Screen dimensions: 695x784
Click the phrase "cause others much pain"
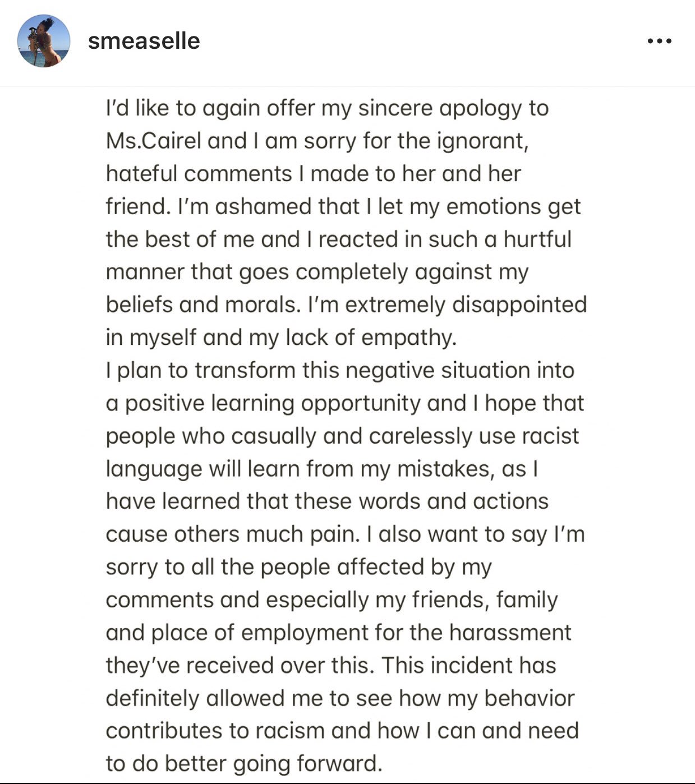[x=232, y=534]
